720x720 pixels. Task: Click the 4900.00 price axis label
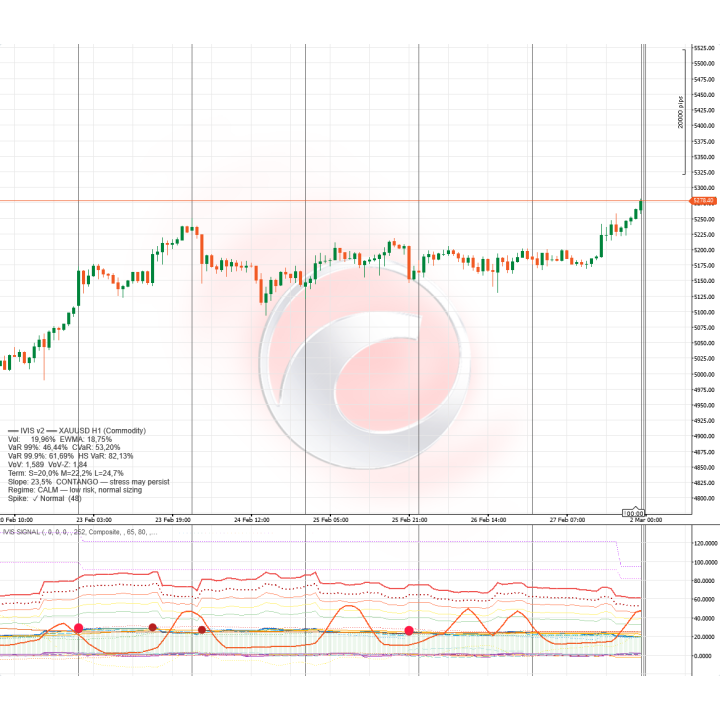click(x=704, y=437)
